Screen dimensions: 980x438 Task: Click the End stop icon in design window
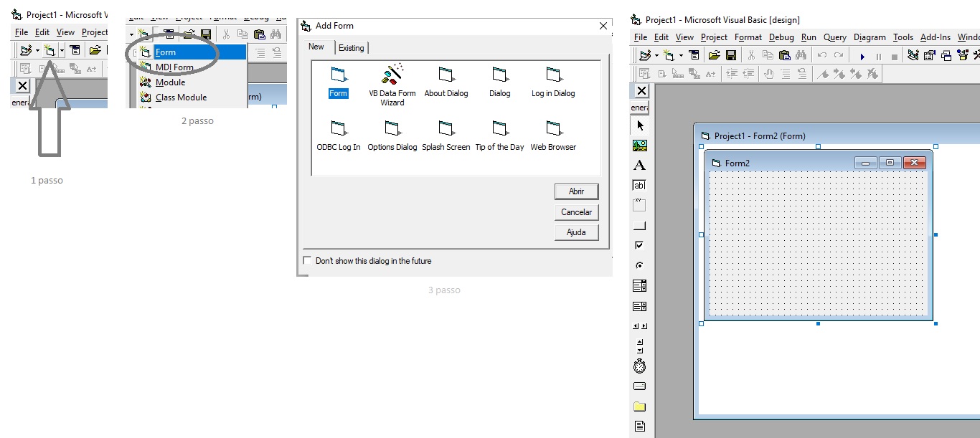click(x=895, y=56)
